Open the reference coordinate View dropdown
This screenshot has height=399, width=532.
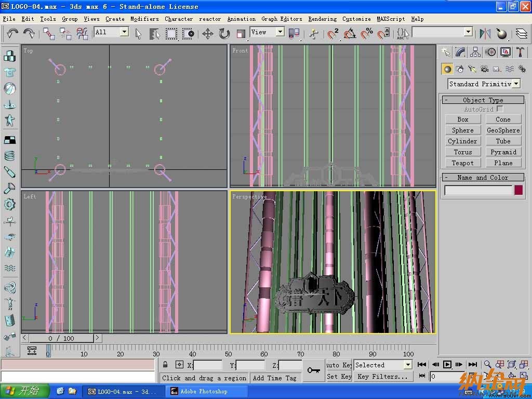pos(280,32)
